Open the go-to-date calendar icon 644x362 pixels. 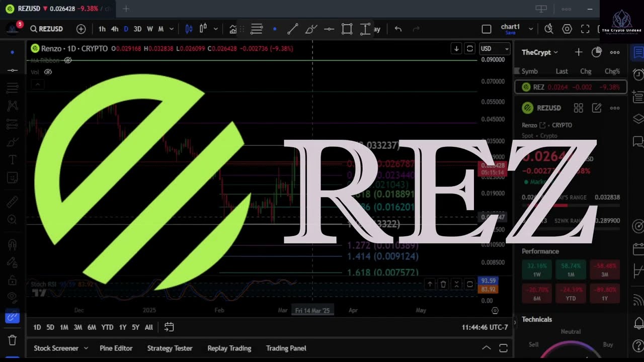(x=169, y=327)
